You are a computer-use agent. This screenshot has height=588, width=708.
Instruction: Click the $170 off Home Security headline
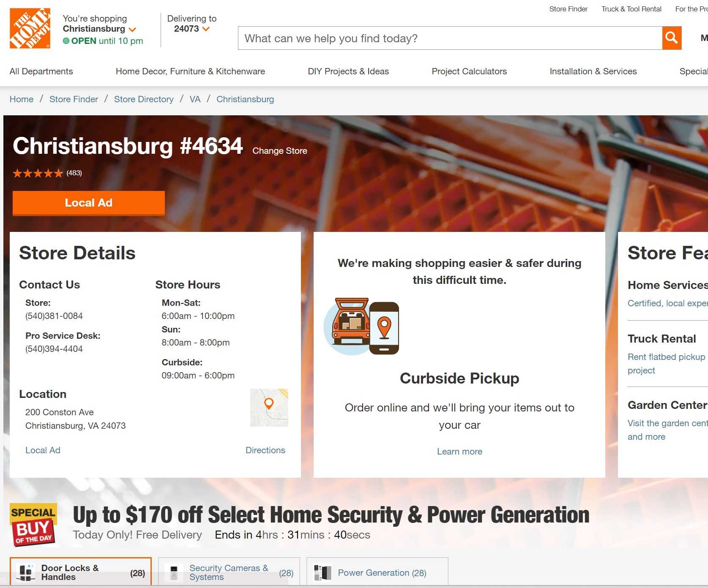pos(331,515)
